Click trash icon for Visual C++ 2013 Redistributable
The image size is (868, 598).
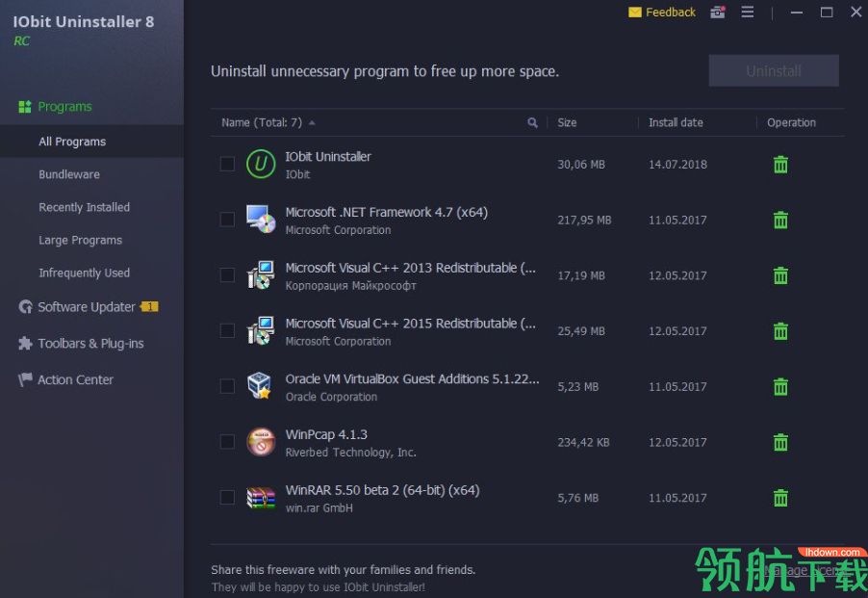click(780, 275)
